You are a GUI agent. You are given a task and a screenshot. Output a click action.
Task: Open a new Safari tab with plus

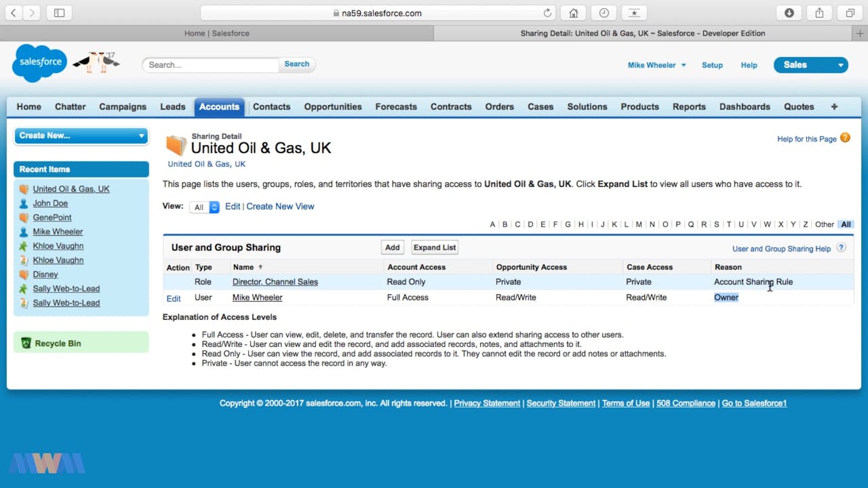click(861, 33)
